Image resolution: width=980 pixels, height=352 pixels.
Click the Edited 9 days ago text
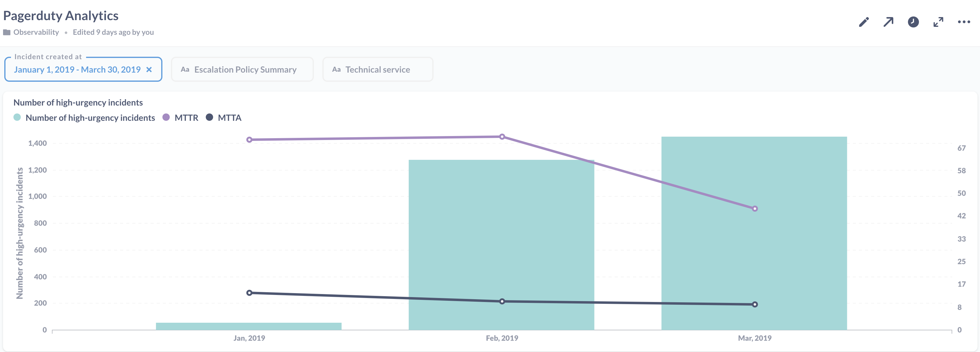coord(113,32)
